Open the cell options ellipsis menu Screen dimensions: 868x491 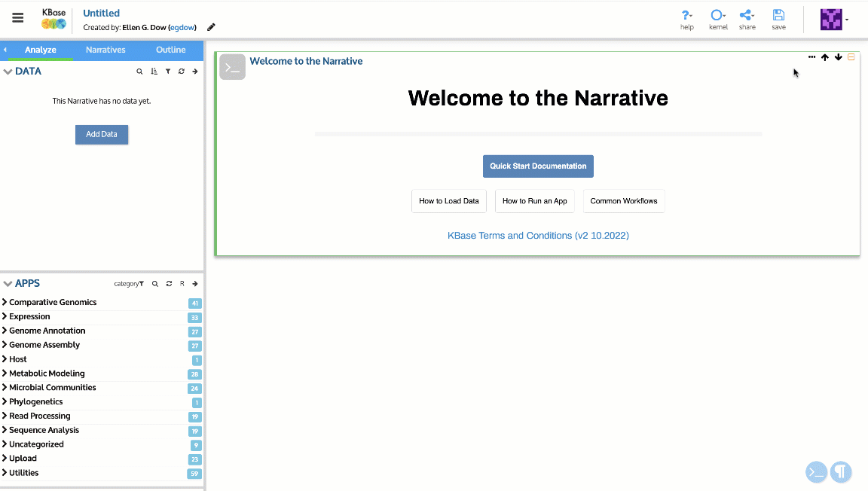coord(811,57)
